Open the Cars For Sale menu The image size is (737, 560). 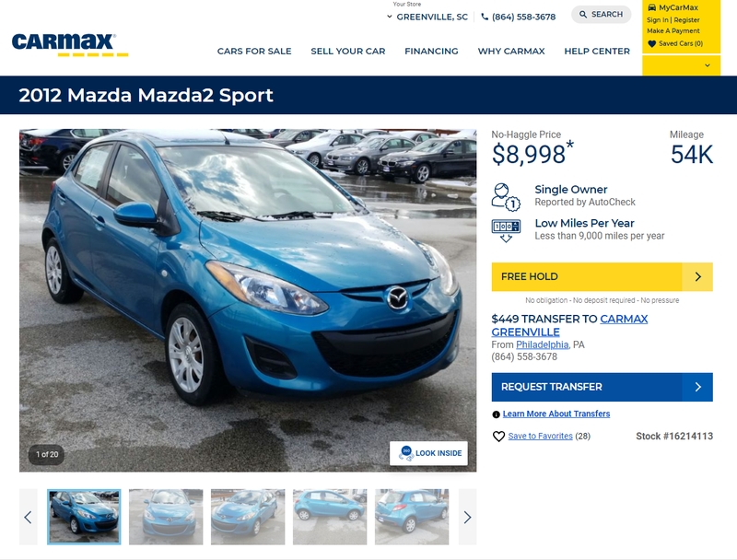(254, 52)
